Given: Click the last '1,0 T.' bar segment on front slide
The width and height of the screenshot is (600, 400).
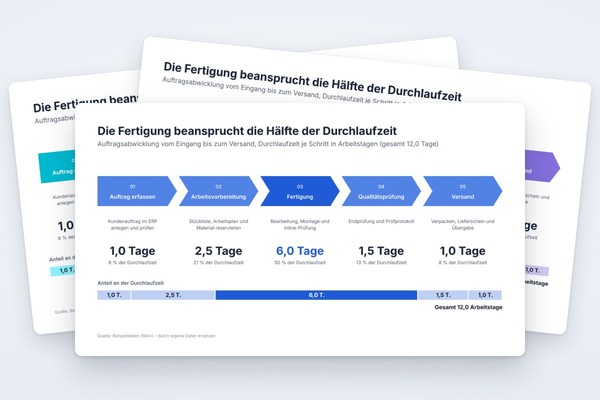Looking at the screenshot, I should coord(485,295).
